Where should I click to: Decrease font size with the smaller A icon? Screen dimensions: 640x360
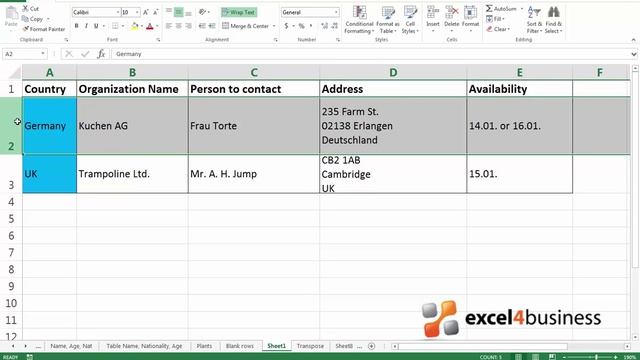pos(155,12)
